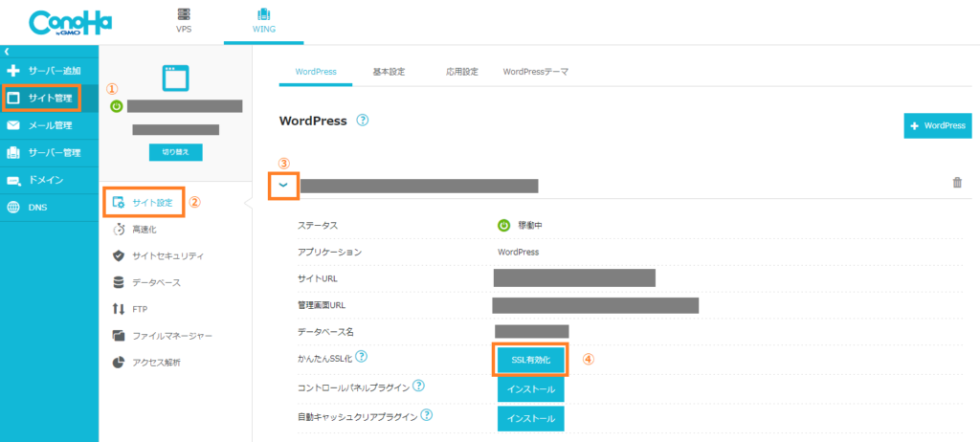Switch to the WordPress tab
Image resolution: width=980 pixels, height=442 pixels.
pyautogui.click(x=316, y=72)
